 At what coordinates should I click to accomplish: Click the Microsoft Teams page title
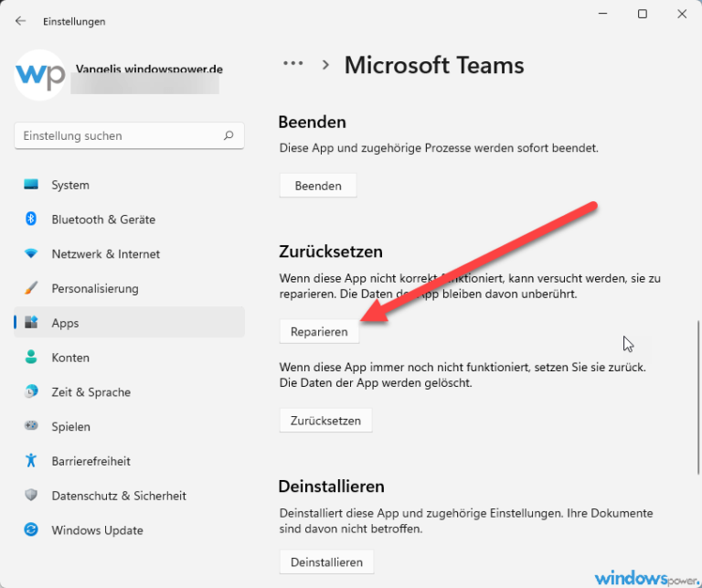tap(434, 65)
